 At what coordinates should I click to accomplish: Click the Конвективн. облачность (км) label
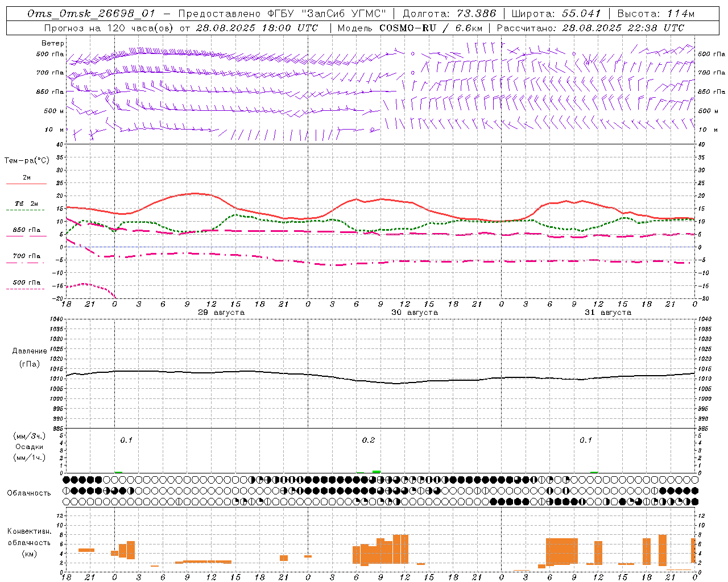point(30,543)
